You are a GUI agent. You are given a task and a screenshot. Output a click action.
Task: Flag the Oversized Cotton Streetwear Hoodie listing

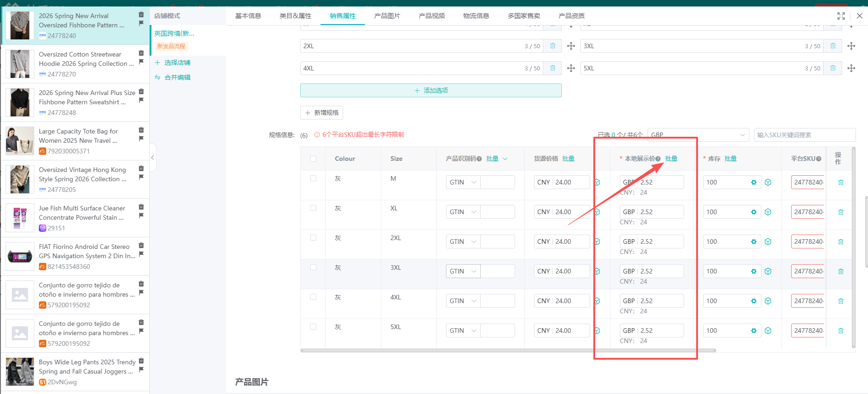click(x=141, y=62)
